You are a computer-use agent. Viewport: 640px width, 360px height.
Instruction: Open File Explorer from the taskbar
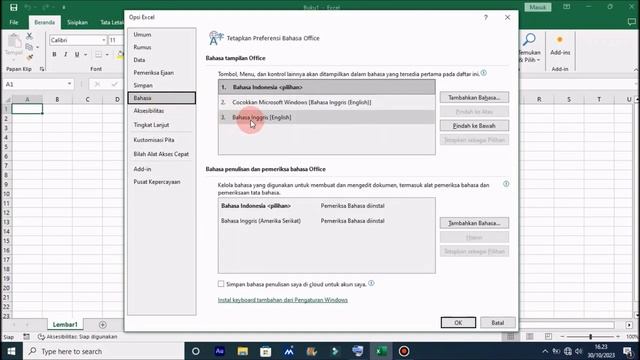(x=242, y=351)
